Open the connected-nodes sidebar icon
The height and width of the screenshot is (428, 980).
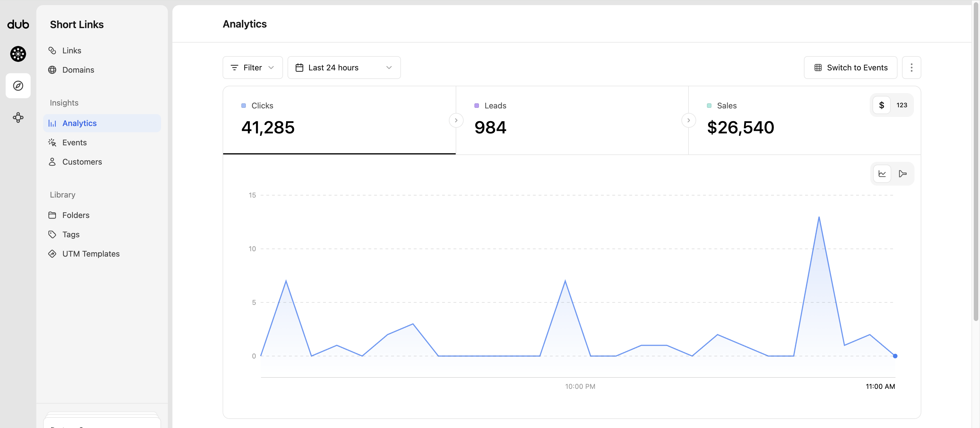click(x=18, y=117)
